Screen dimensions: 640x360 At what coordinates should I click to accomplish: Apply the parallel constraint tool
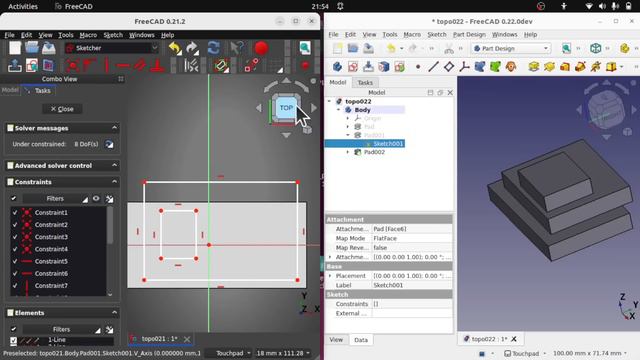140,65
